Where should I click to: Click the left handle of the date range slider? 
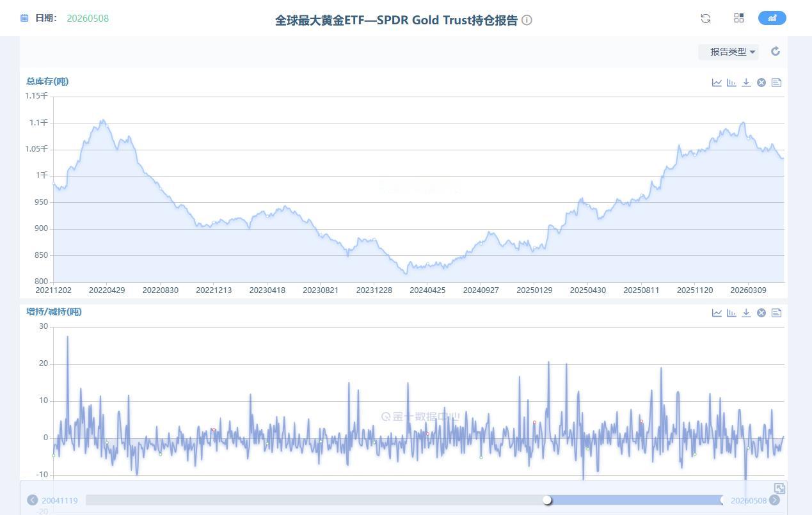coord(547,500)
